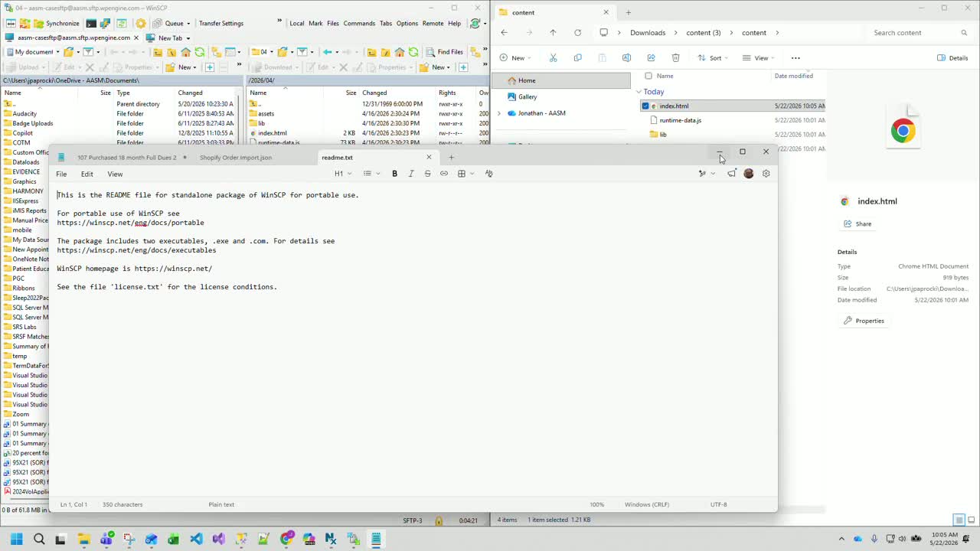Screen dimensions: 980x551
Task: Click Downloads in File Explorer breadcrumb
Action: tap(648, 33)
